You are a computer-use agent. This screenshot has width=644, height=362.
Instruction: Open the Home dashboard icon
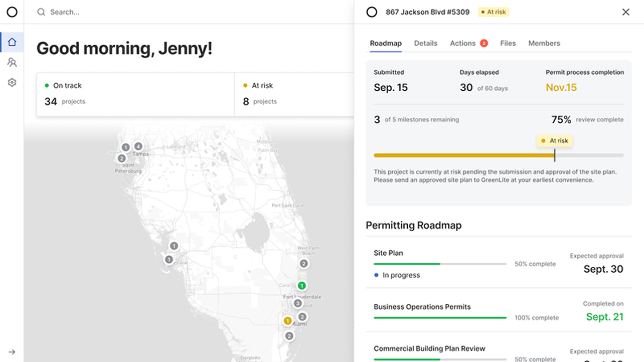tap(12, 42)
